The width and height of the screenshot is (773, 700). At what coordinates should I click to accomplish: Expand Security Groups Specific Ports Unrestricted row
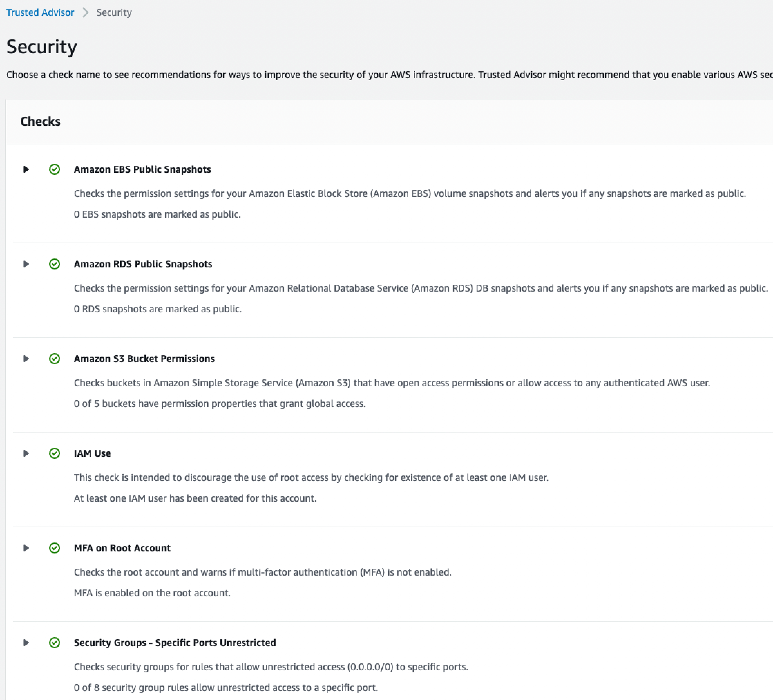point(26,642)
